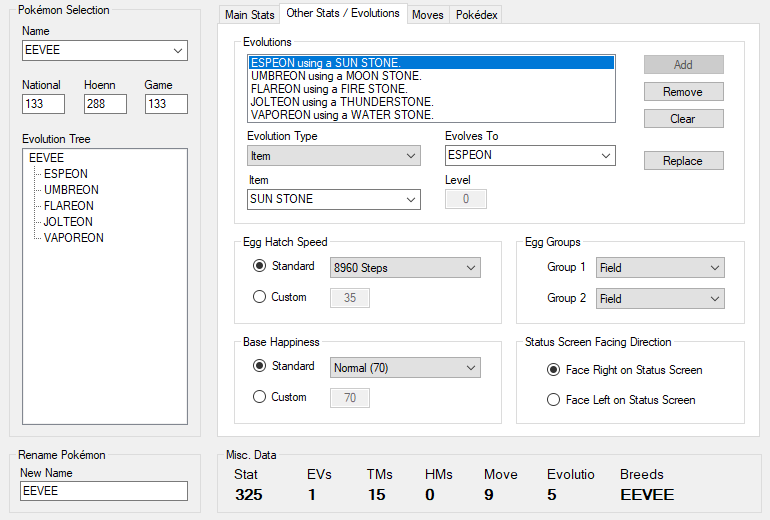The width and height of the screenshot is (770, 520).
Task: Select JOLTEON in the Evolution Tree
Action: 68,221
